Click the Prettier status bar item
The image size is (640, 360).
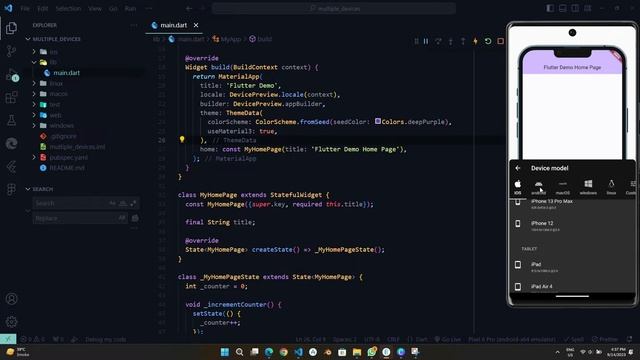606,340
